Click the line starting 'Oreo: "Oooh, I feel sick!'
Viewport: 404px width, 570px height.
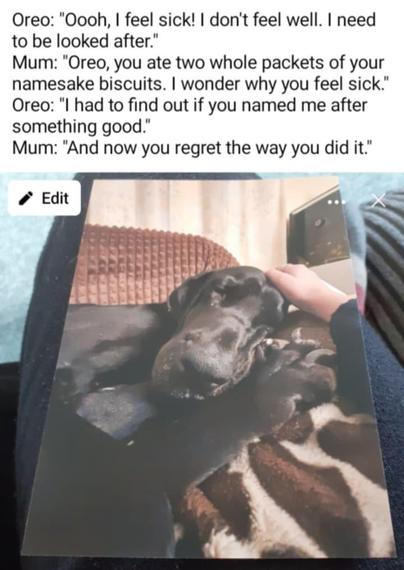[x=194, y=19]
